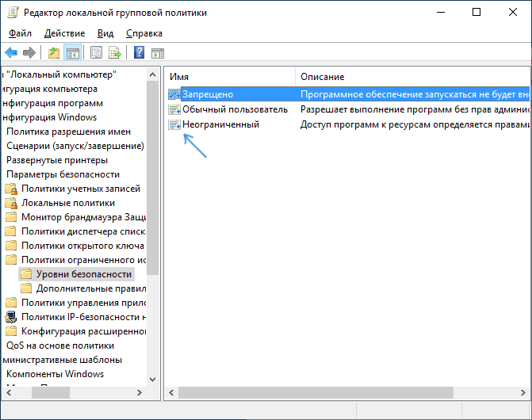
Task: Click the Политики IP-безопасности icon
Action: 11,317
